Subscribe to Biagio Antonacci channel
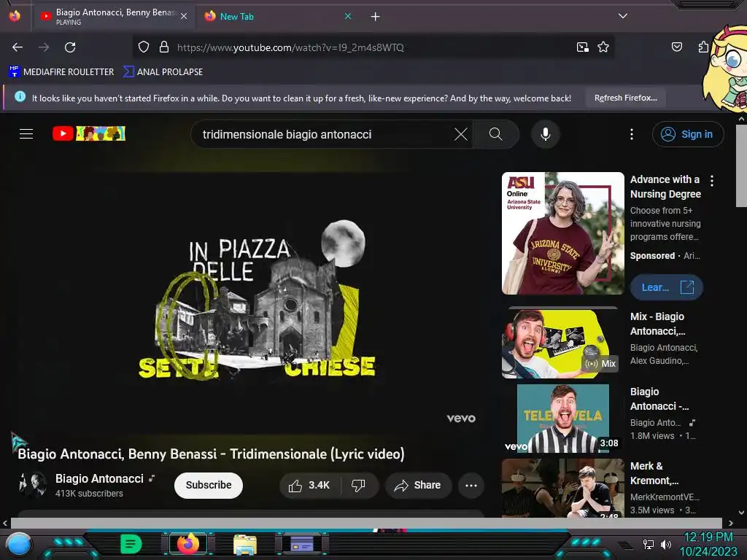 (209, 485)
